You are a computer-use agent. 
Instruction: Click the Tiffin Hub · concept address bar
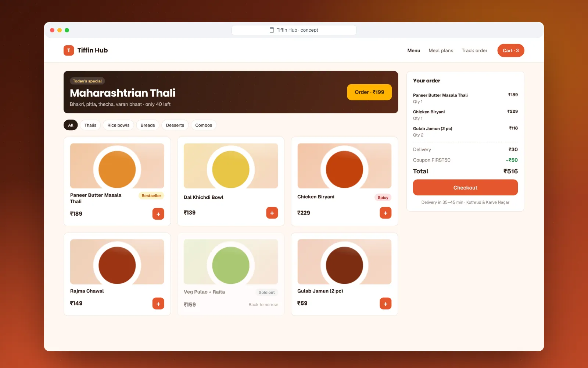(x=294, y=30)
